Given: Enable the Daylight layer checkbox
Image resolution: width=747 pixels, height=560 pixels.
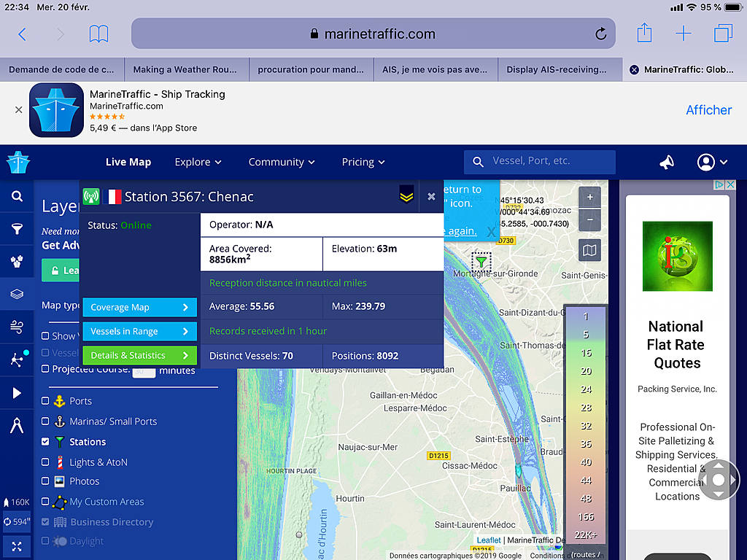Looking at the screenshot, I should [x=45, y=541].
